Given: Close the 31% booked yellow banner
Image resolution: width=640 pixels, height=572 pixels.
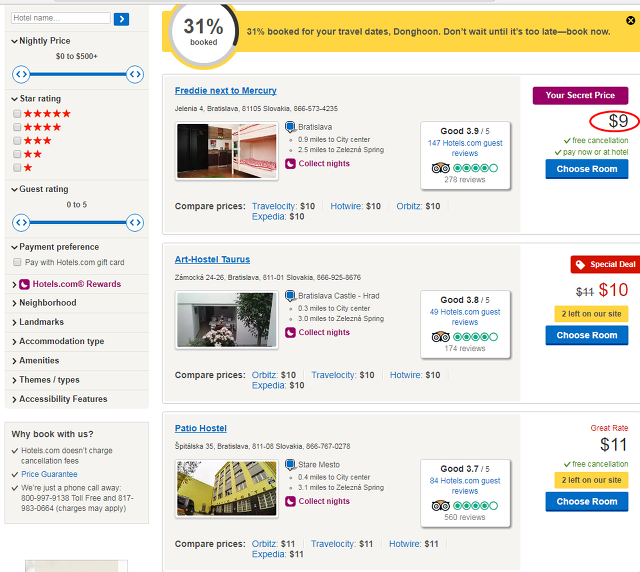Looking at the screenshot, I should click(x=630, y=20).
